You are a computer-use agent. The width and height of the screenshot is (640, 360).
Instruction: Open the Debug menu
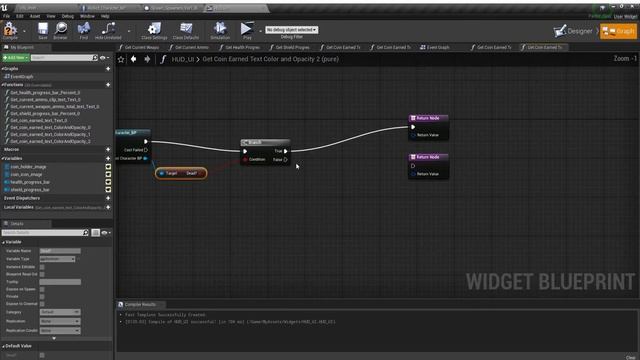pyautogui.click(x=68, y=16)
